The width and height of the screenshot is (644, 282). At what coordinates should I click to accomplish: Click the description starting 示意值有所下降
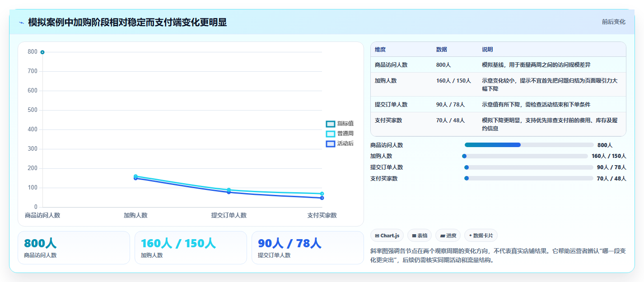coord(536,105)
